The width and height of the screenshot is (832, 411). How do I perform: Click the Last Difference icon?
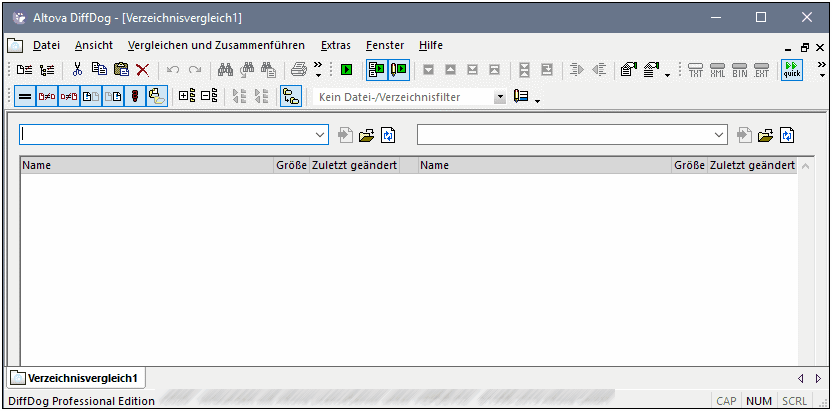[472, 69]
